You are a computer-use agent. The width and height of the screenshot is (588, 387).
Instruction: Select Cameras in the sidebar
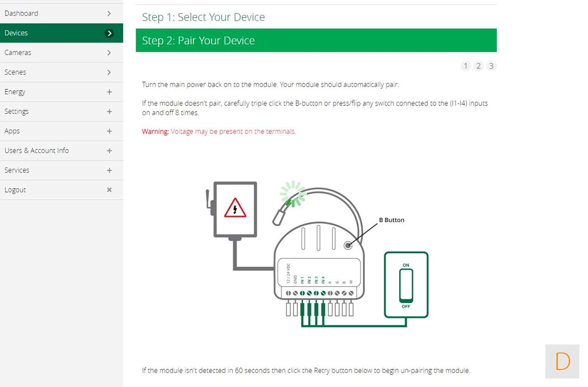pos(18,53)
